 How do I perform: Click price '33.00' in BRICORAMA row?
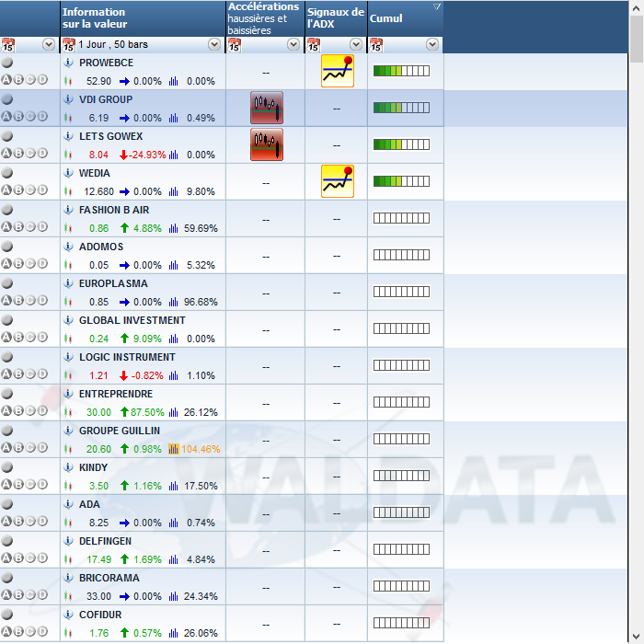[x=98, y=596]
